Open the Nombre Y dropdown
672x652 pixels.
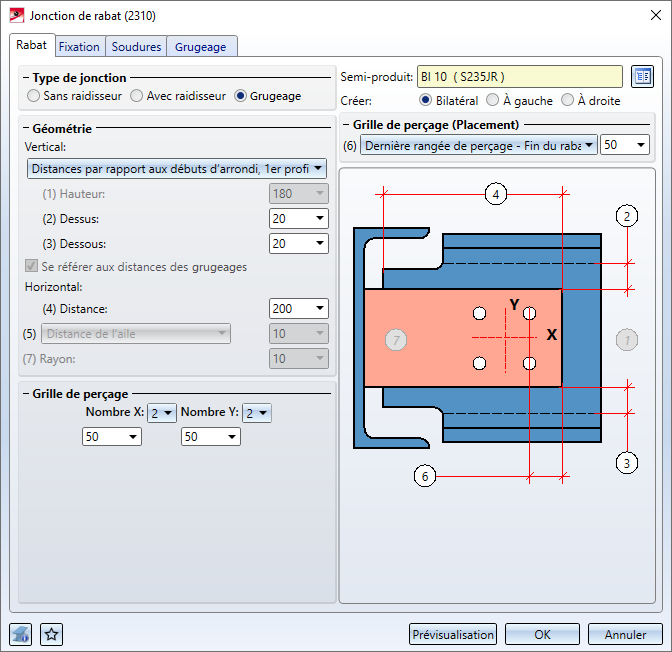tap(257, 413)
